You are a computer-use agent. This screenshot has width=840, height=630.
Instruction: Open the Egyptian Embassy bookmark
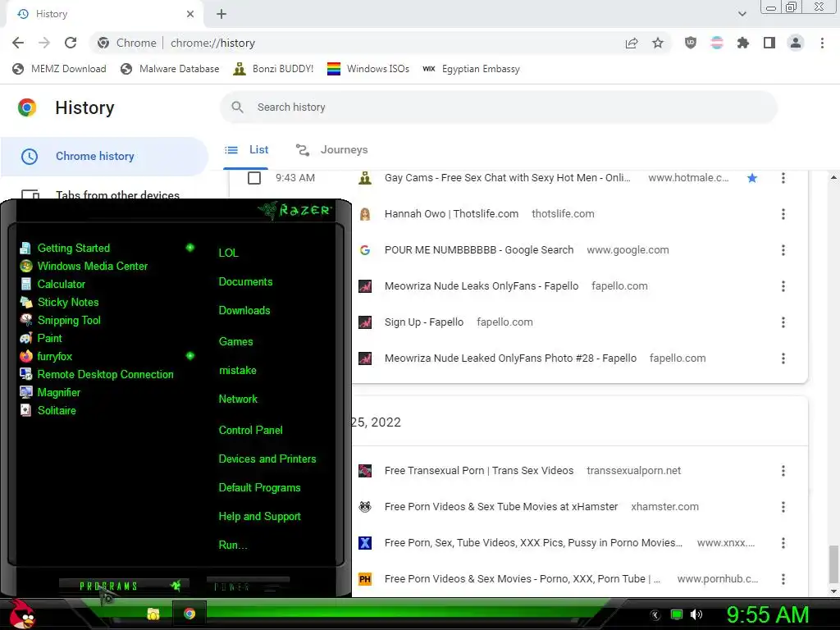(x=471, y=69)
